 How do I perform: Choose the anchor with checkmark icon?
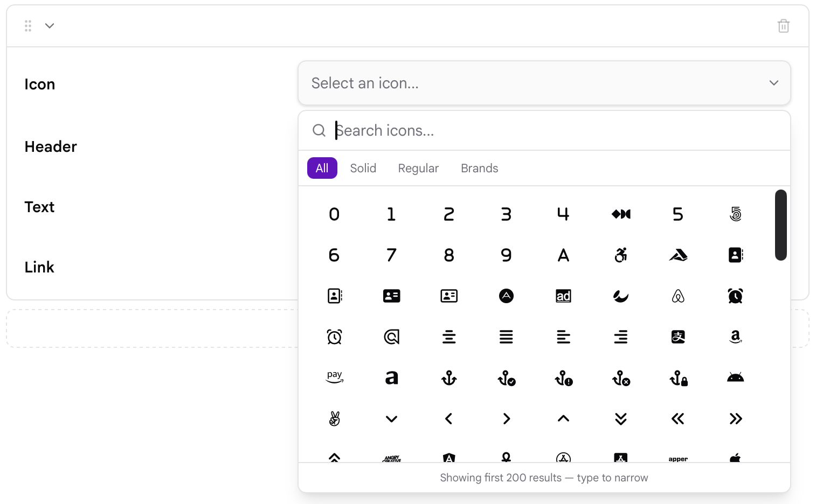tap(506, 378)
